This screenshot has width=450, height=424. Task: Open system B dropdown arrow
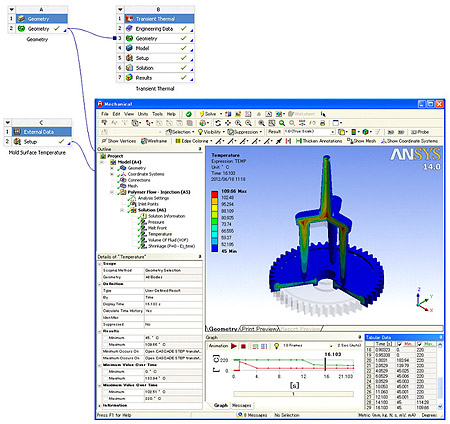(120, 9)
